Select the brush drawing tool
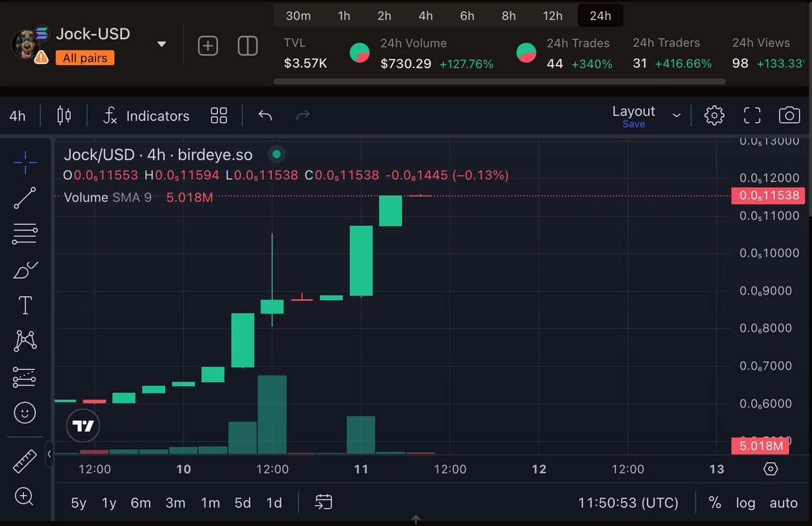Image resolution: width=812 pixels, height=526 pixels. click(x=24, y=269)
